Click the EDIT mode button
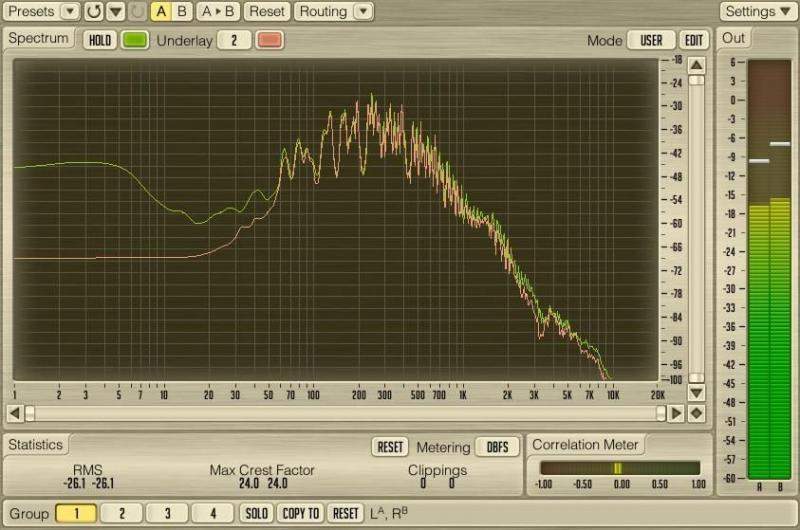The width and height of the screenshot is (800, 530). [694, 41]
